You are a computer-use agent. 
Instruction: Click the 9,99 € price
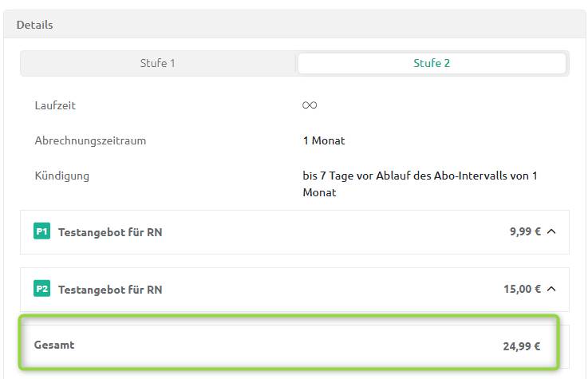[525, 232]
